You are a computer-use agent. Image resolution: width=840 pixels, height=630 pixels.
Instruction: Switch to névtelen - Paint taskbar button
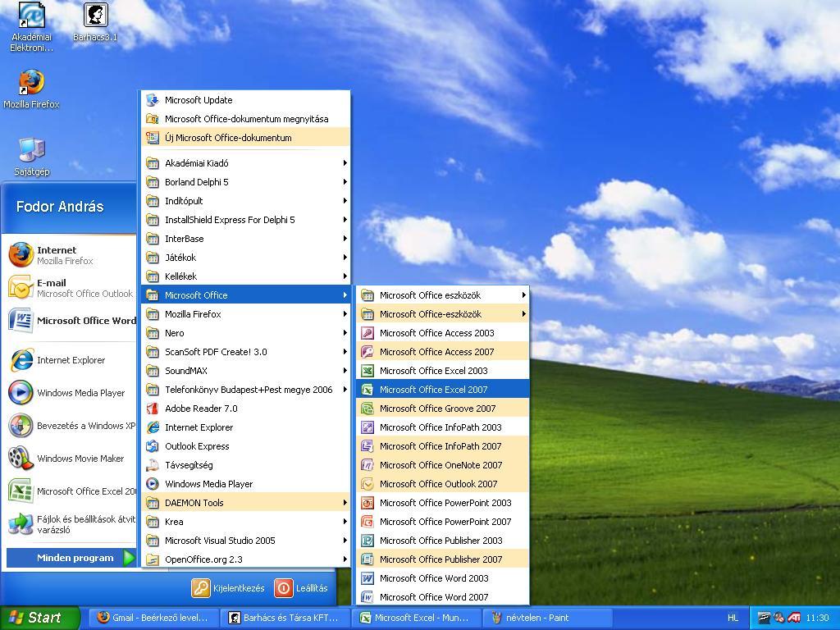coord(546,618)
